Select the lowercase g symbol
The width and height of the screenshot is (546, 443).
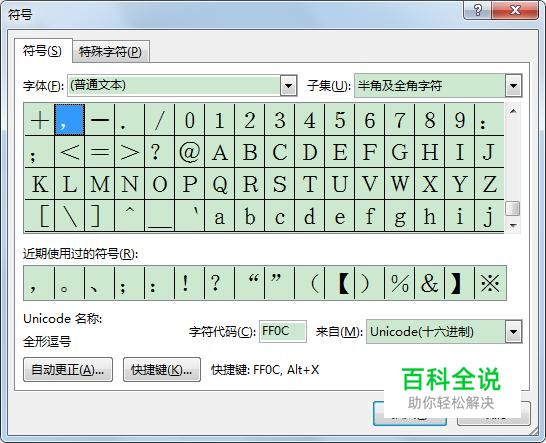[x=399, y=216]
